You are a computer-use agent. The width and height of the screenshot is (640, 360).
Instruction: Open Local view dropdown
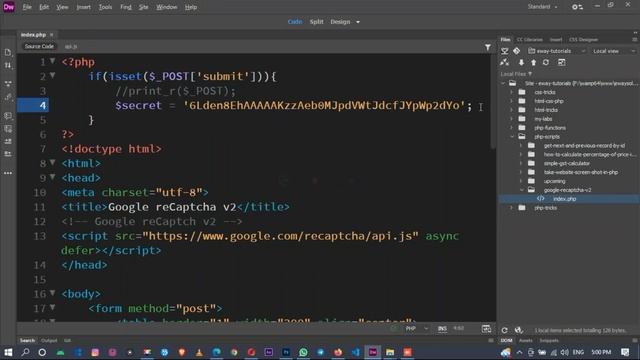click(614, 51)
